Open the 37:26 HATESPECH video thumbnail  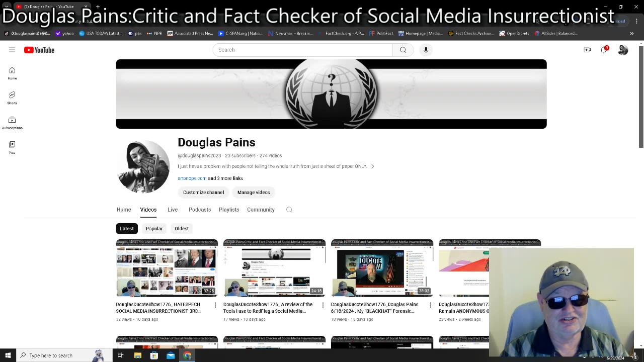point(167,268)
